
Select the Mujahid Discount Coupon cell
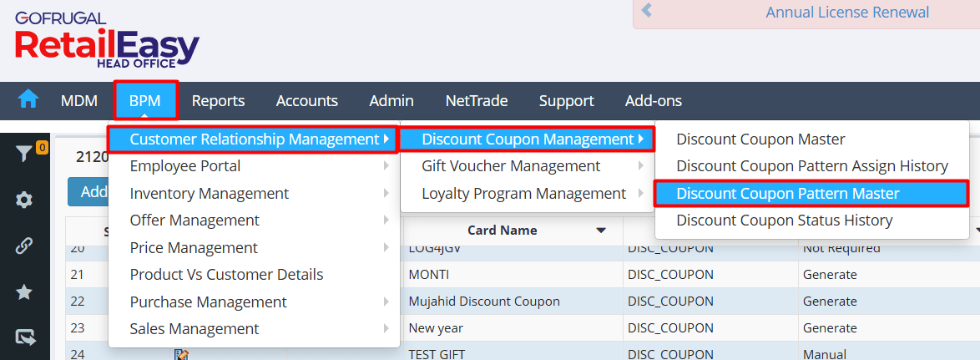tap(513, 302)
